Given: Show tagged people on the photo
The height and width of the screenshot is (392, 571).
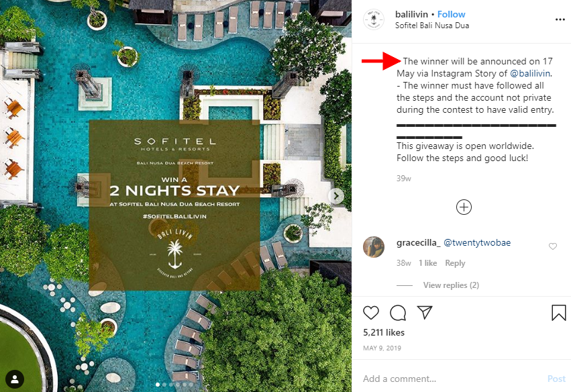Looking at the screenshot, I should 15,379.
